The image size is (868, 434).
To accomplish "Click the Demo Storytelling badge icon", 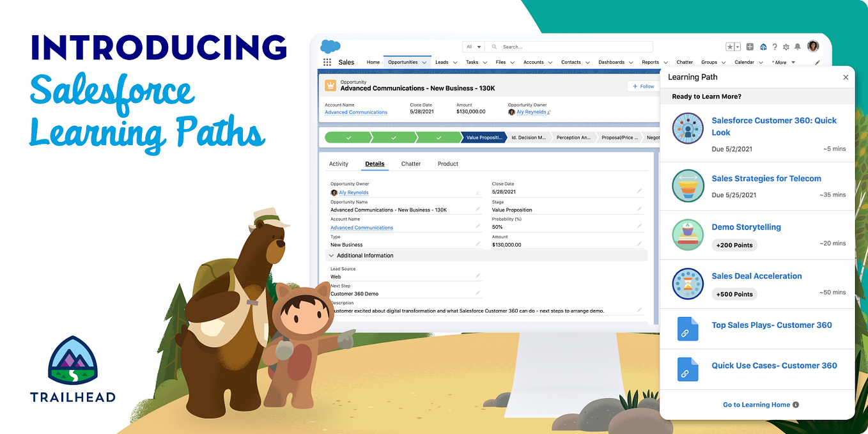I will tap(688, 235).
